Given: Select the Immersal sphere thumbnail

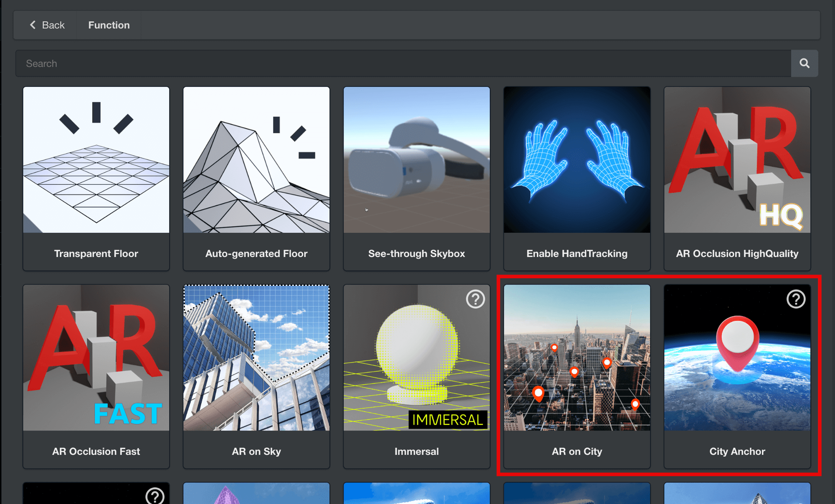Looking at the screenshot, I should pos(417,358).
